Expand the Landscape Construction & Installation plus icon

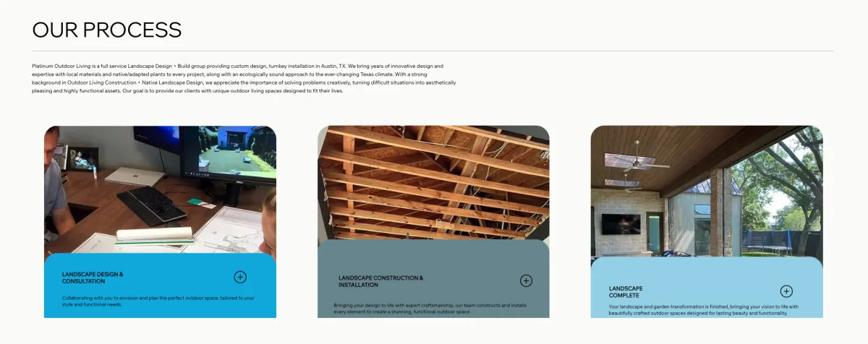(x=526, y=281)
